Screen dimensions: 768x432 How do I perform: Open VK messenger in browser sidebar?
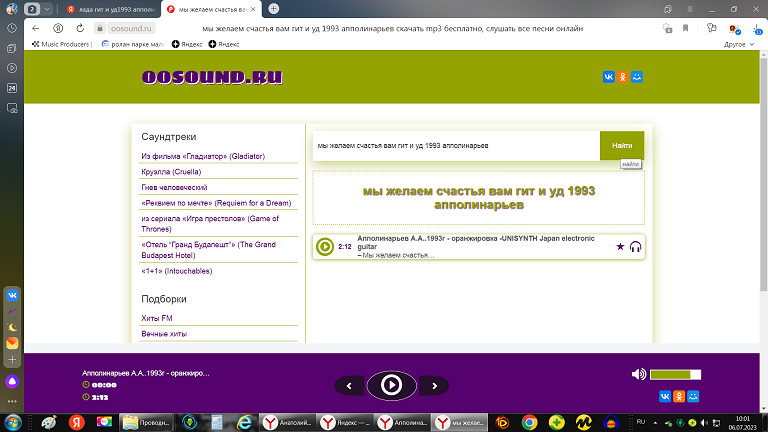12,295
